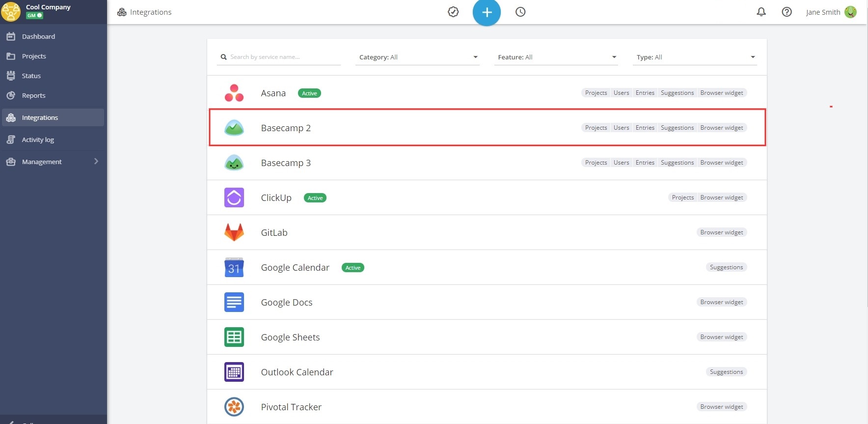Open Reports in the sidebar
868x424 pixels.
(x=53, y=95)
